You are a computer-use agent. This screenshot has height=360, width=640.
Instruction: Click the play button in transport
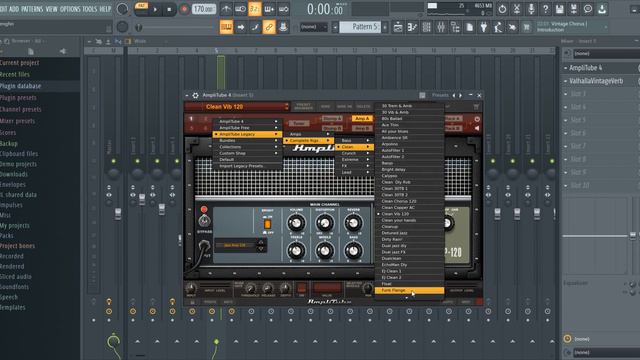(x=155, y=9)
